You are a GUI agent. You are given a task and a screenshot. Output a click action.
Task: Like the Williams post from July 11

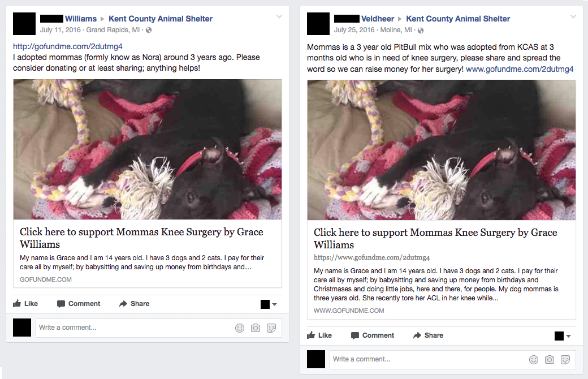[25, 304]
